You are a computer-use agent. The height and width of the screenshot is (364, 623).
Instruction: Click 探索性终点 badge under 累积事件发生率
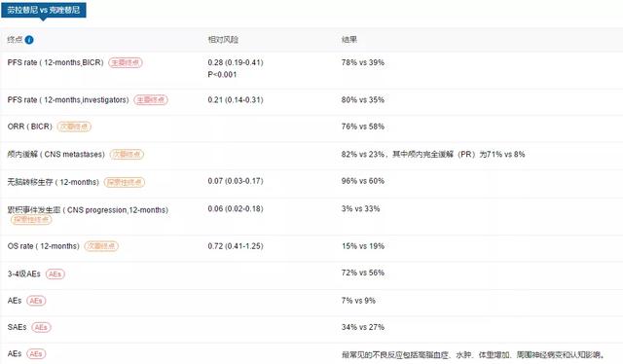coord(31,219)
